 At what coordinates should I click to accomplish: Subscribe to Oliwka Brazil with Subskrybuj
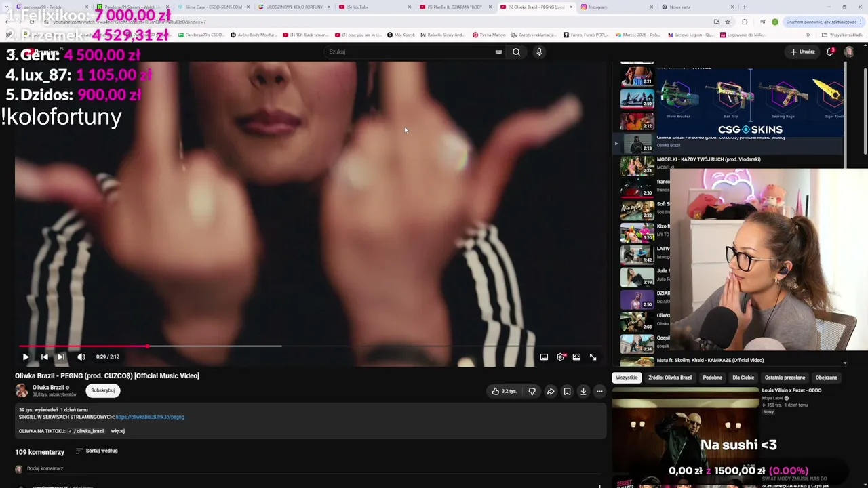(x=103, y=390)
